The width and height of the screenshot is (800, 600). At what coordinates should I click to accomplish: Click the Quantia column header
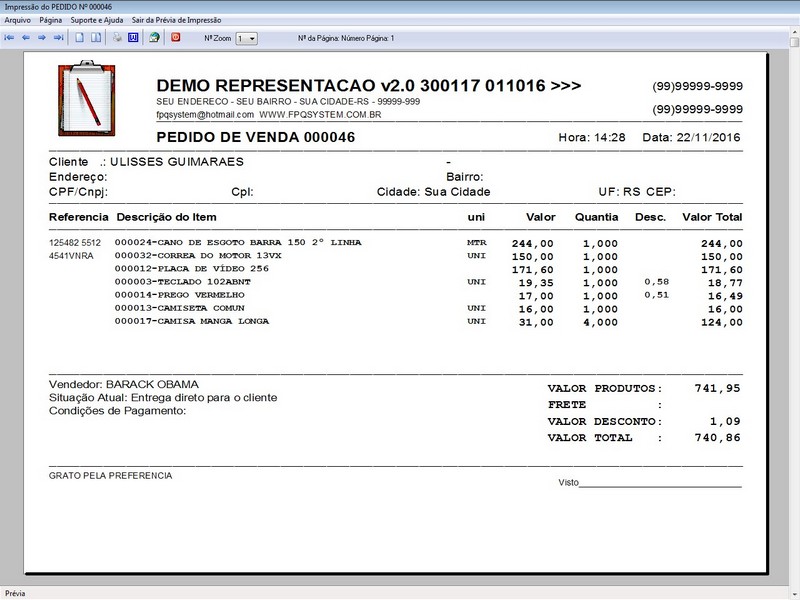[x=597, y=217]
